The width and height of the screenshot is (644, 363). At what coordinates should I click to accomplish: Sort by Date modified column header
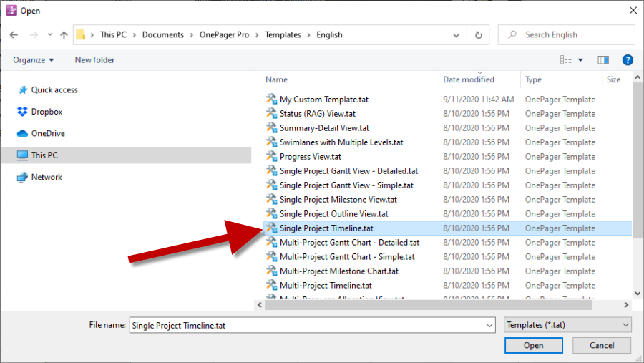(469, 79)
